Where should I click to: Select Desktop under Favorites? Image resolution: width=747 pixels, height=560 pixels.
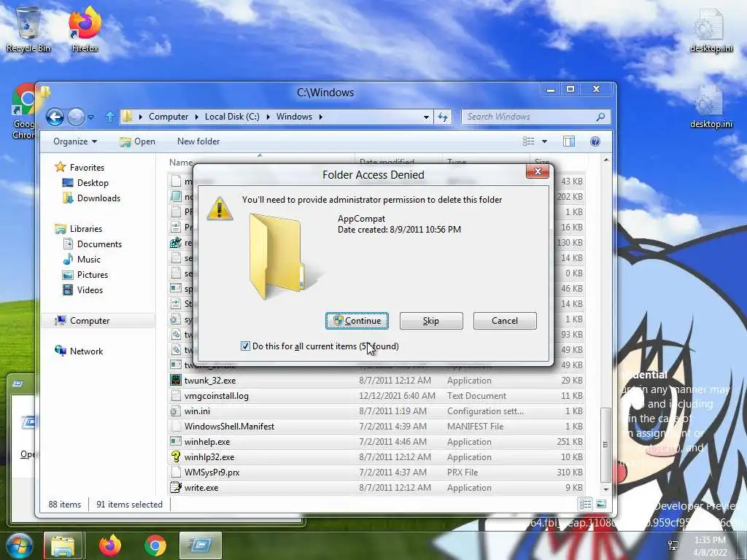point(93,183)
